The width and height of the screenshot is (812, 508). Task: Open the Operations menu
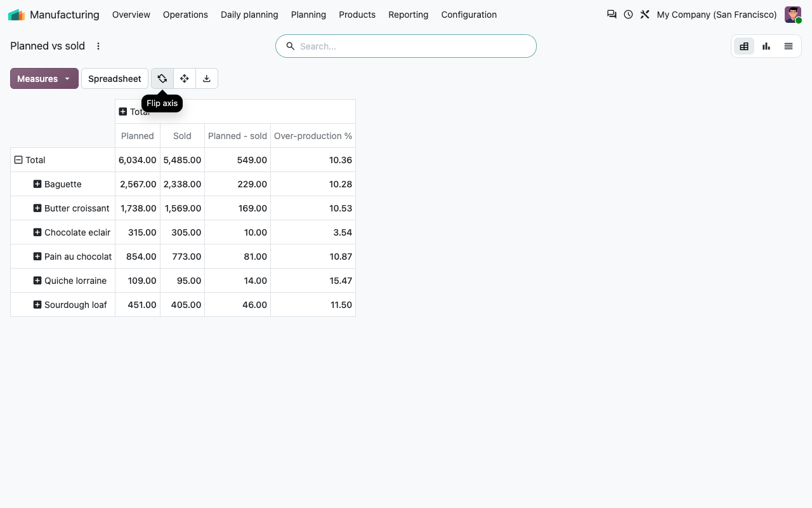[185, 15]
